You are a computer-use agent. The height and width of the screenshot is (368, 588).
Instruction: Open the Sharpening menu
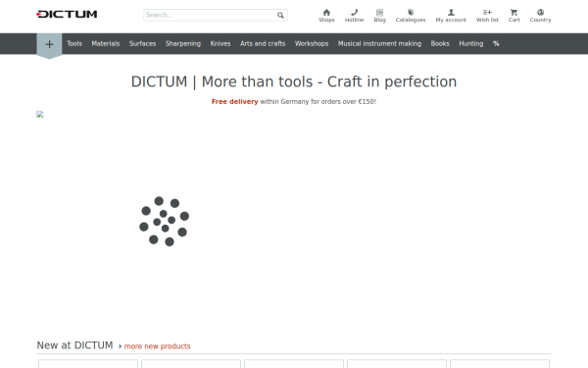point(183,43)
